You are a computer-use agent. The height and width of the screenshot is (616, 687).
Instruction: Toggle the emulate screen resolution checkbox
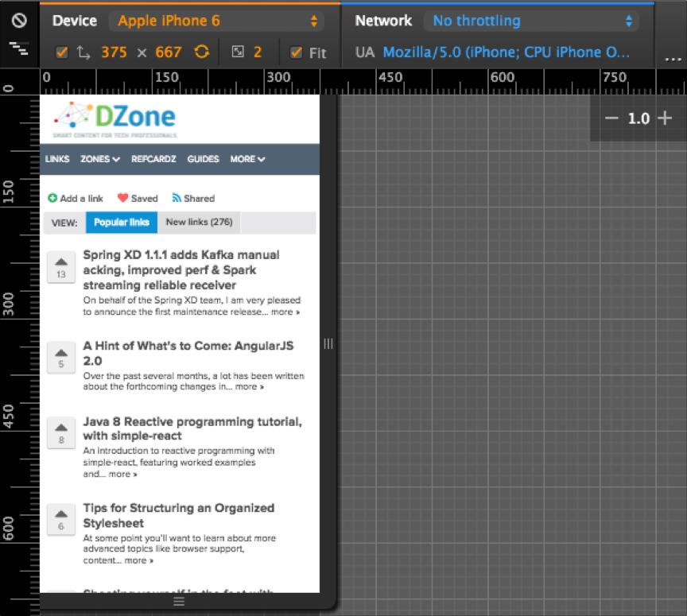tap(62, 52)
